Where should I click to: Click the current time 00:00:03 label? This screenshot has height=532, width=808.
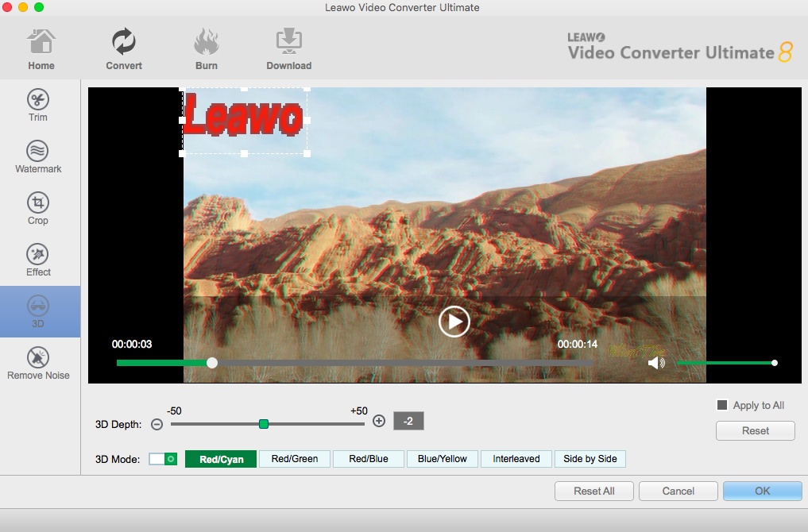(x=132, y=344)
